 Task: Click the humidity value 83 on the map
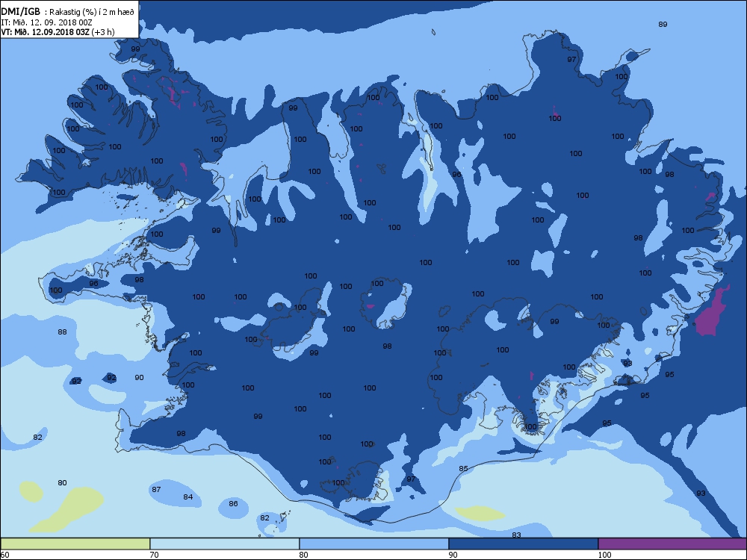[516, 535]
